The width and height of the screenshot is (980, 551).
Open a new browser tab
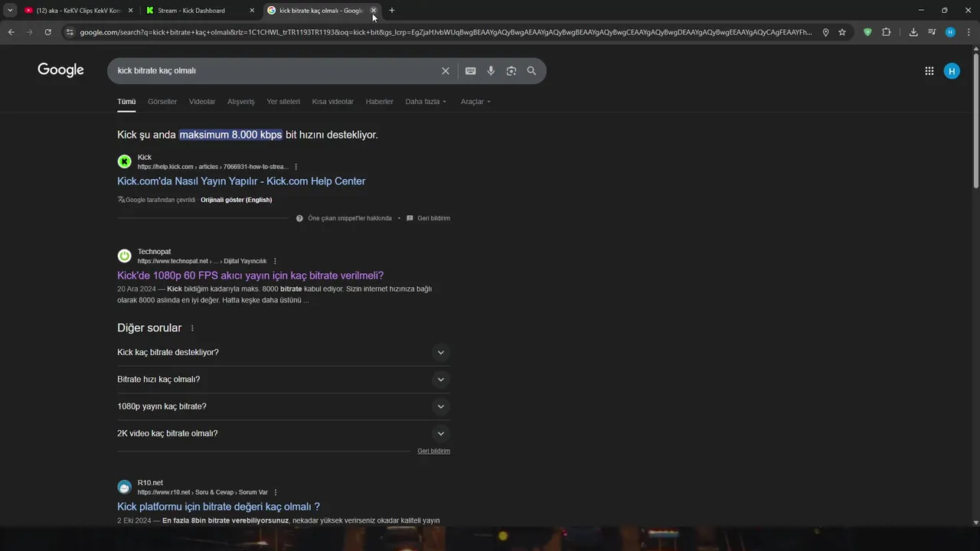tap(392, 10)
